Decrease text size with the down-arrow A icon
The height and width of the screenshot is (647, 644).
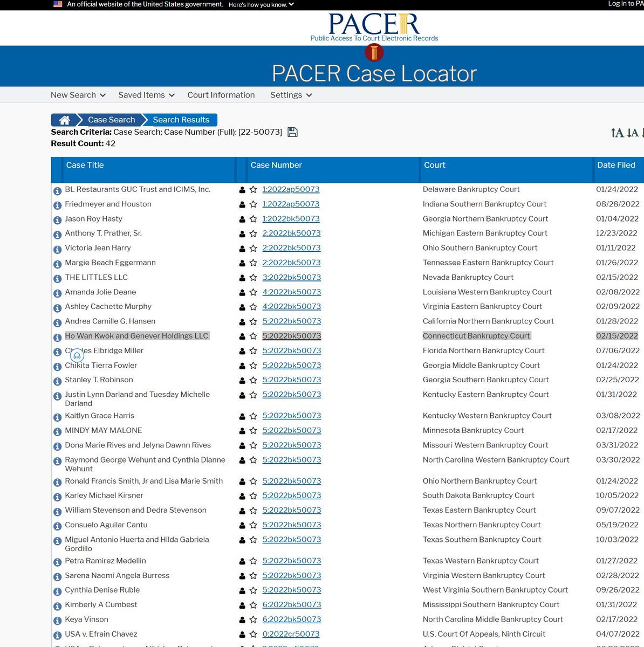(x=633, y=133)
